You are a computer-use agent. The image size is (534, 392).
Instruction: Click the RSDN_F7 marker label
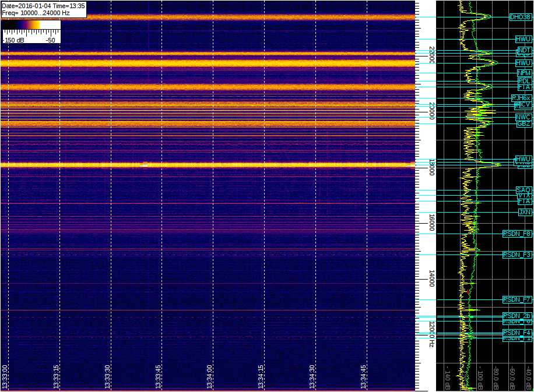(x=517, y=299)
